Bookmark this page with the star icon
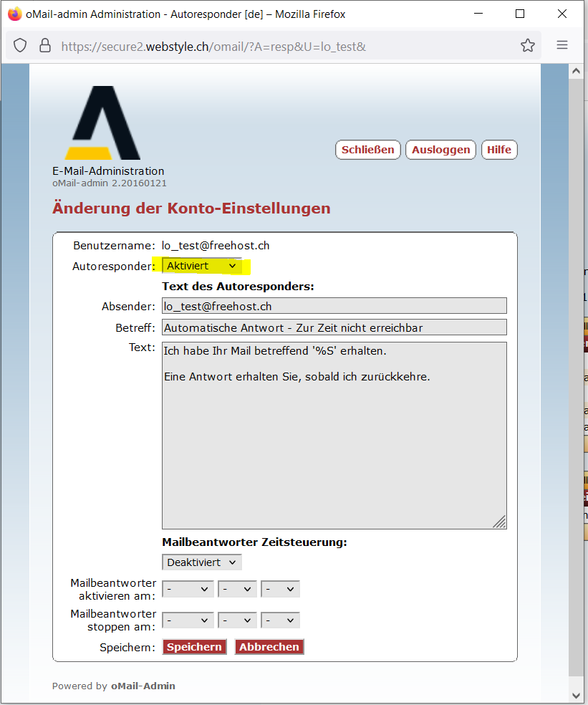The width and height of the screenshot is (588, 705). click(x=528, y=46)
